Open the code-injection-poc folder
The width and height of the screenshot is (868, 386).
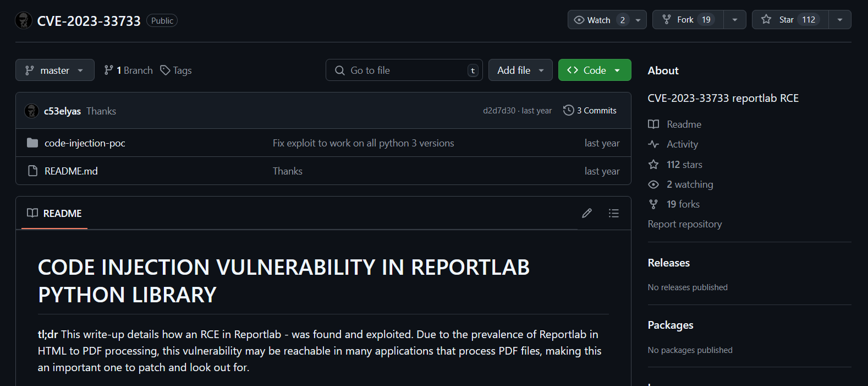[85, 143]
